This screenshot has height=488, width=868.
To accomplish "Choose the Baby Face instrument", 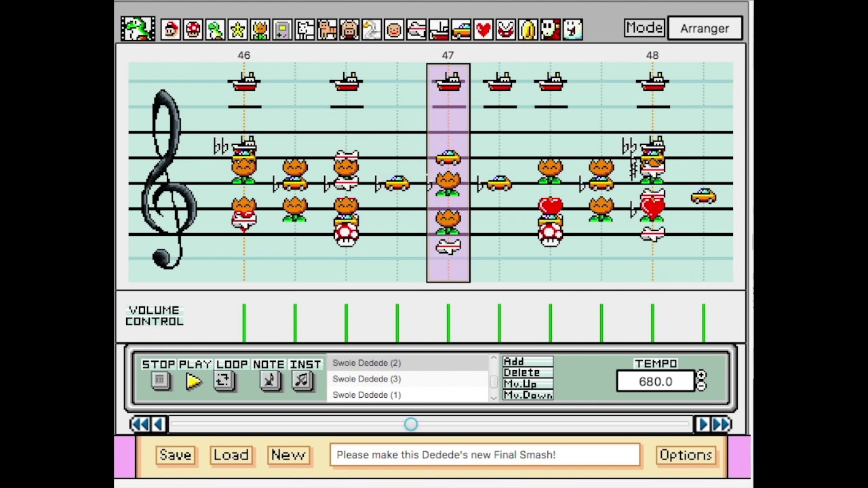I will (x=395, y=30).
